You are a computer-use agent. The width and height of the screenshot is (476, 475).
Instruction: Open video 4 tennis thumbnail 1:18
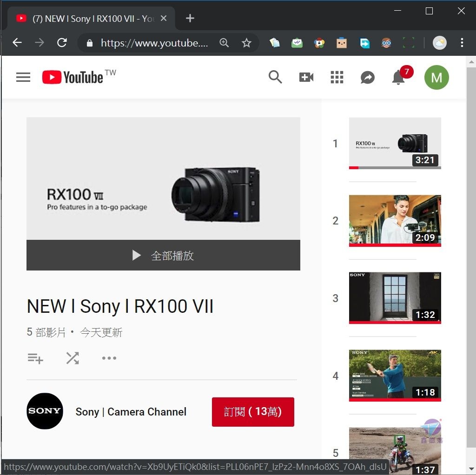(x=395, y=376)
